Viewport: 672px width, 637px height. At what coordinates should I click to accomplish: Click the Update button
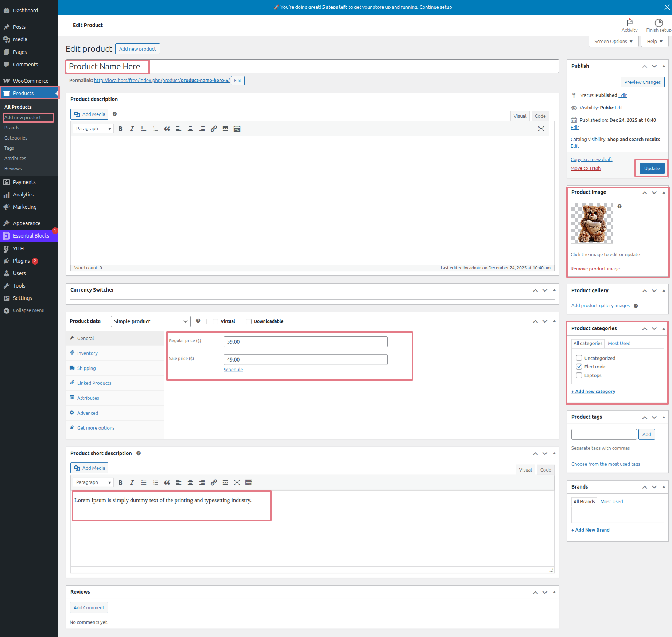point(652,168)
